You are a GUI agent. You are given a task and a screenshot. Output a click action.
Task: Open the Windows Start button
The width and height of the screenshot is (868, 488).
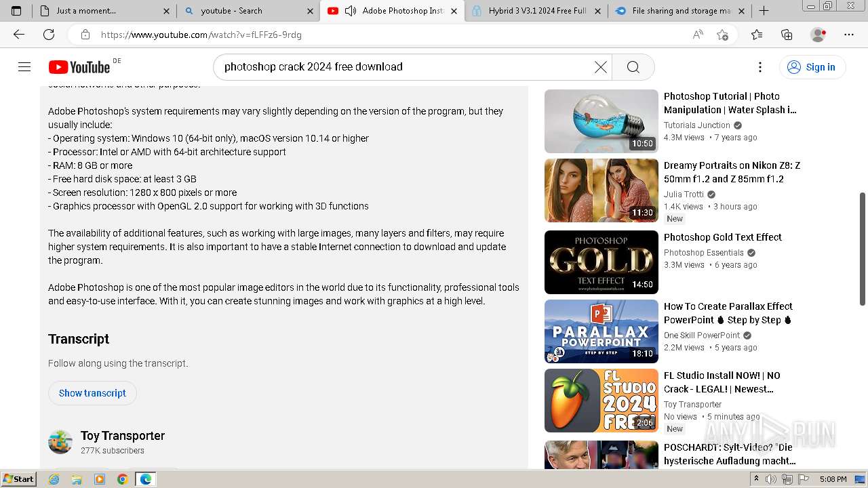(x=18, y=479)
